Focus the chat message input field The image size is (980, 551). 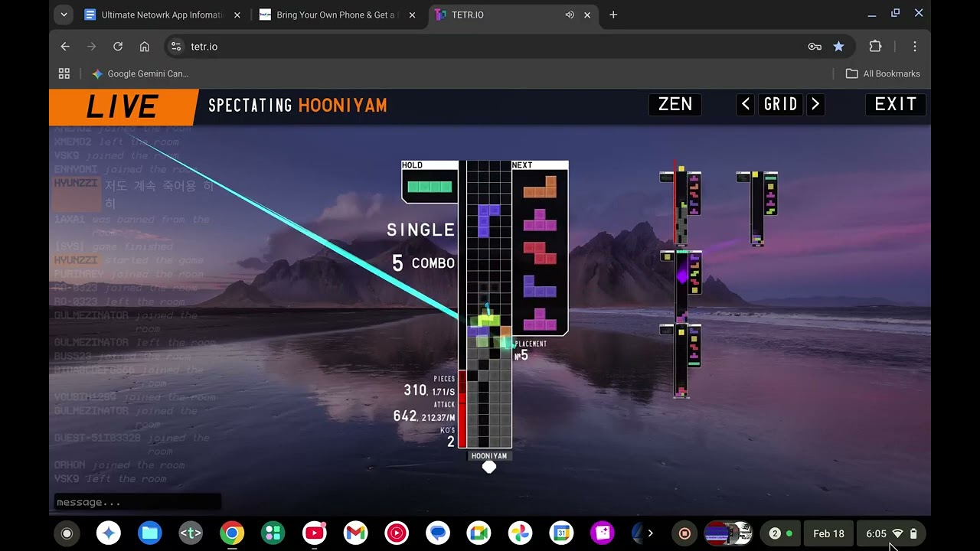tap(138, 502)
